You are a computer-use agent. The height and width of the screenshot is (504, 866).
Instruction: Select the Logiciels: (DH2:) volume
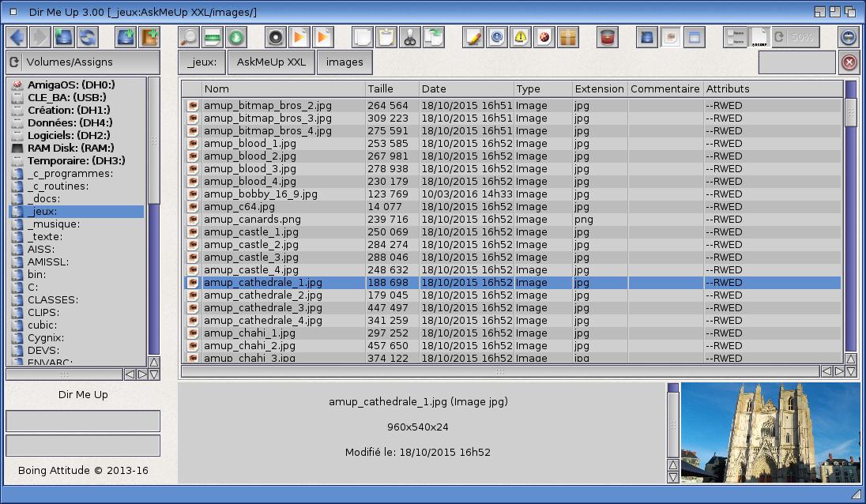69,135
